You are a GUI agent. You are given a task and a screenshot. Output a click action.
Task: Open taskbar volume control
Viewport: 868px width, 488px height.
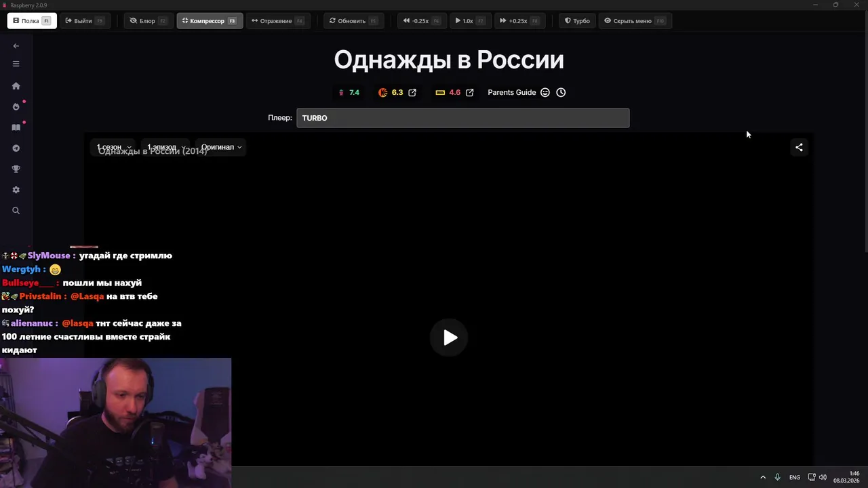pos(823,477)
